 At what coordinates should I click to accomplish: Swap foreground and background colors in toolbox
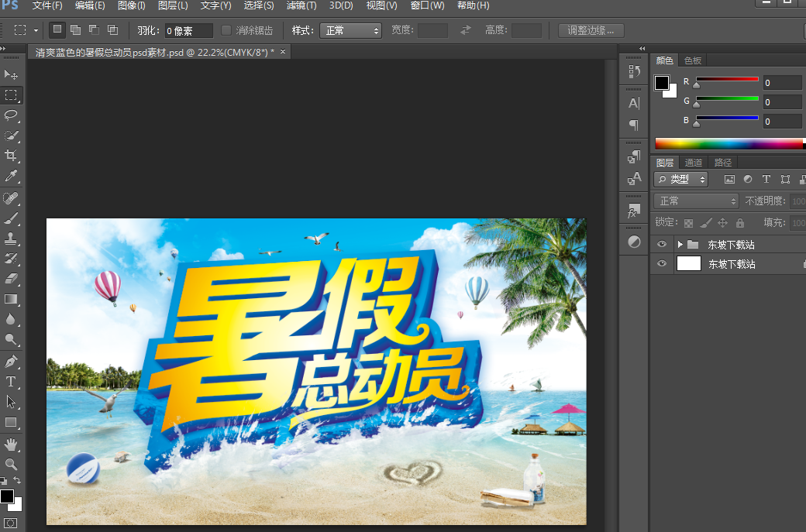tap(17, 480)
